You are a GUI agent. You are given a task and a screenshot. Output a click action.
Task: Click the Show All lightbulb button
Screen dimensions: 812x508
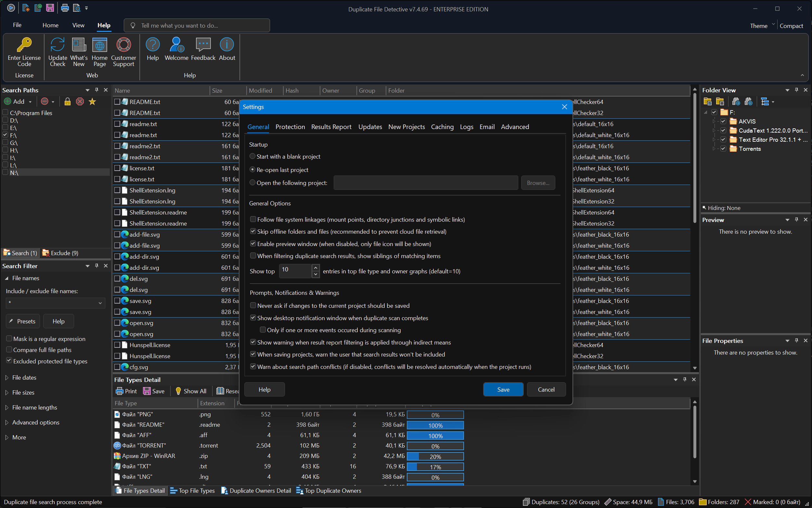tap(191, 391)
